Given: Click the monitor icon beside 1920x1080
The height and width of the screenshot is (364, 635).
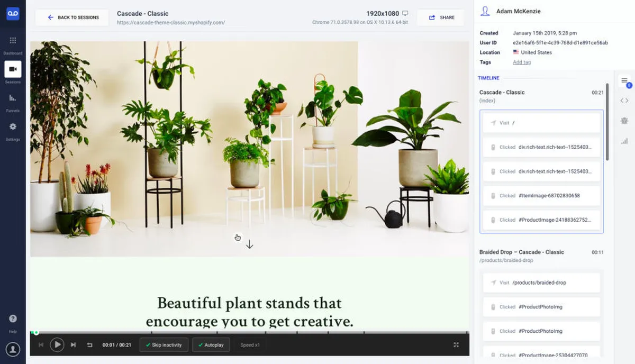Looking at the screenshot, I should pos(405,13).
